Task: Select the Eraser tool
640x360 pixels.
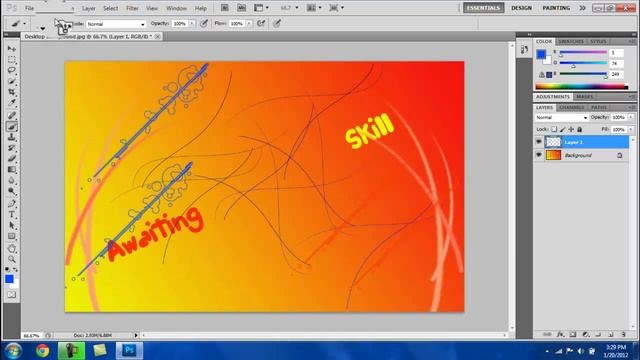Action: coord(11,159)
